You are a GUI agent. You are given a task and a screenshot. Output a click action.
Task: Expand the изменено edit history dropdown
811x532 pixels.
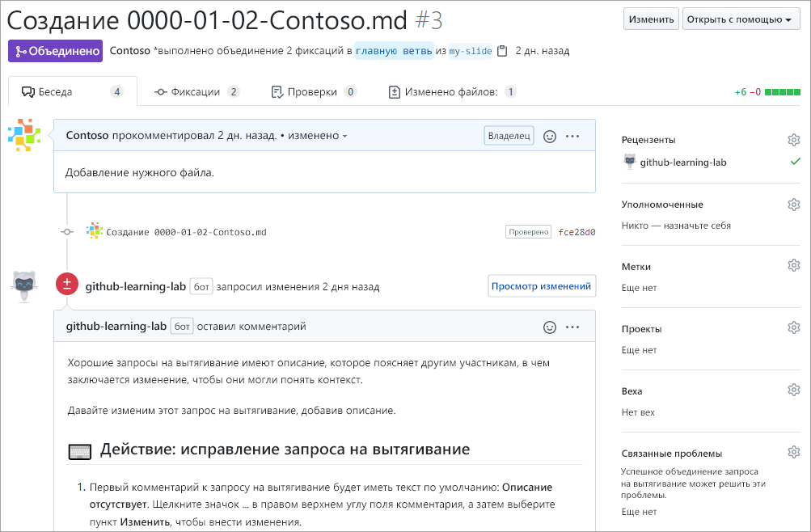(x=317, y=136)
